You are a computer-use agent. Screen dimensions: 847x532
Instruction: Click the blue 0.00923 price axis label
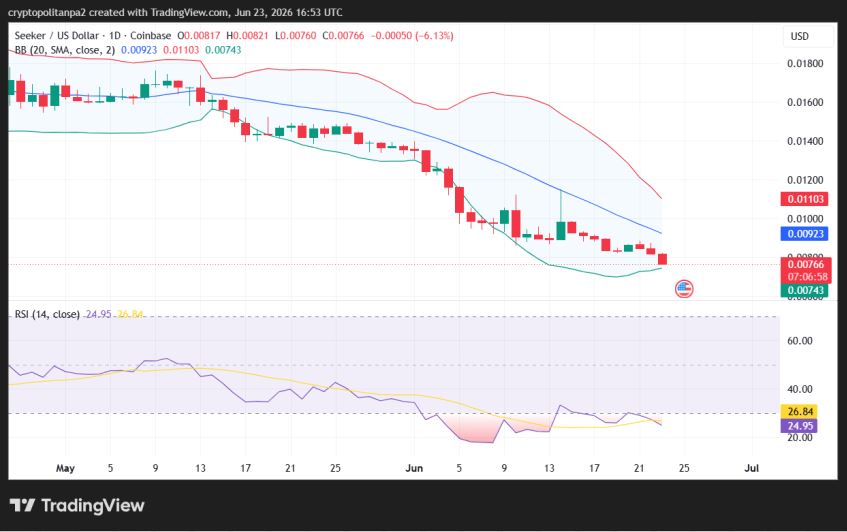point(805,234)
